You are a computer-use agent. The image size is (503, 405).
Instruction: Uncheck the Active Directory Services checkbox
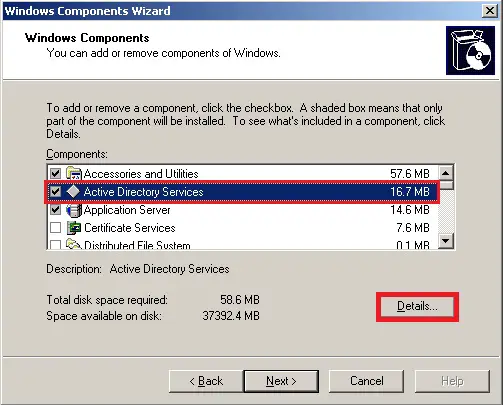55,191
